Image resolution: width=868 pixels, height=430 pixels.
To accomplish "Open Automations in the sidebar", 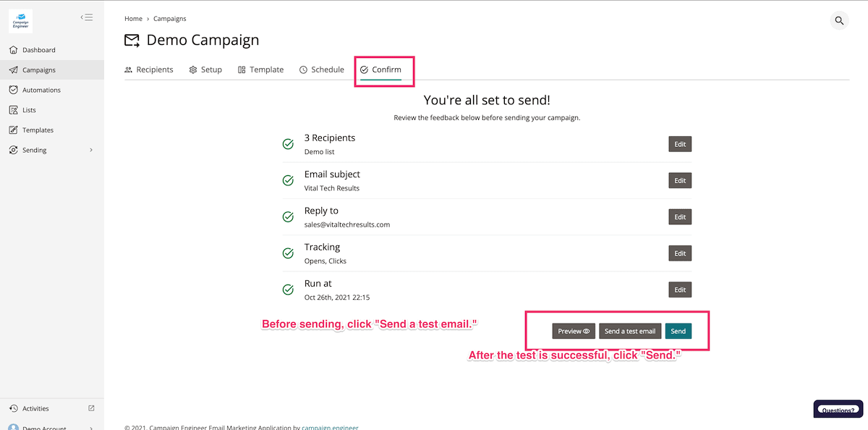I will [x=41, y=90].
